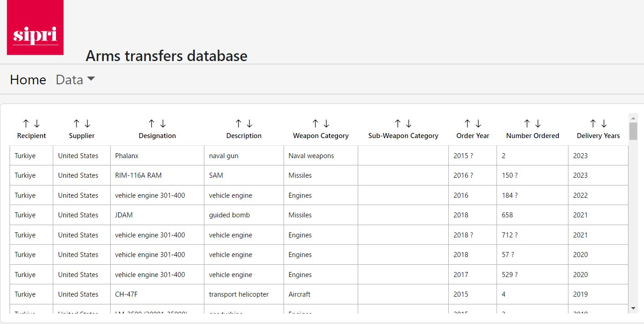Viewport: 644px width, 324px height.
Task: Sort Supplier column descending with down arrow
Action: pos(87,123)
